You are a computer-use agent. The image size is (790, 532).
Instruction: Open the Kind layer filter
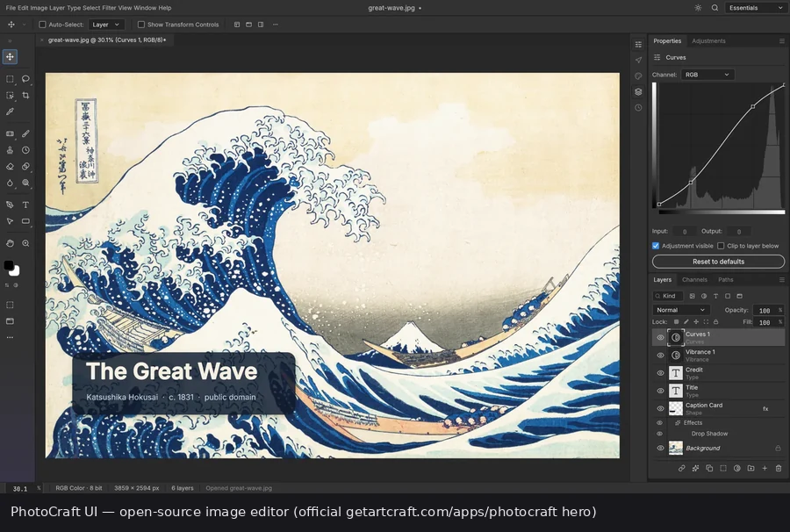pyautogui.click(x=668, y=296)
